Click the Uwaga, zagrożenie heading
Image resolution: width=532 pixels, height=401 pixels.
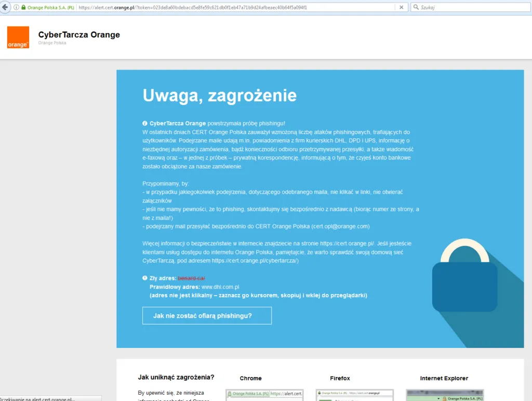tap(220, 96)
